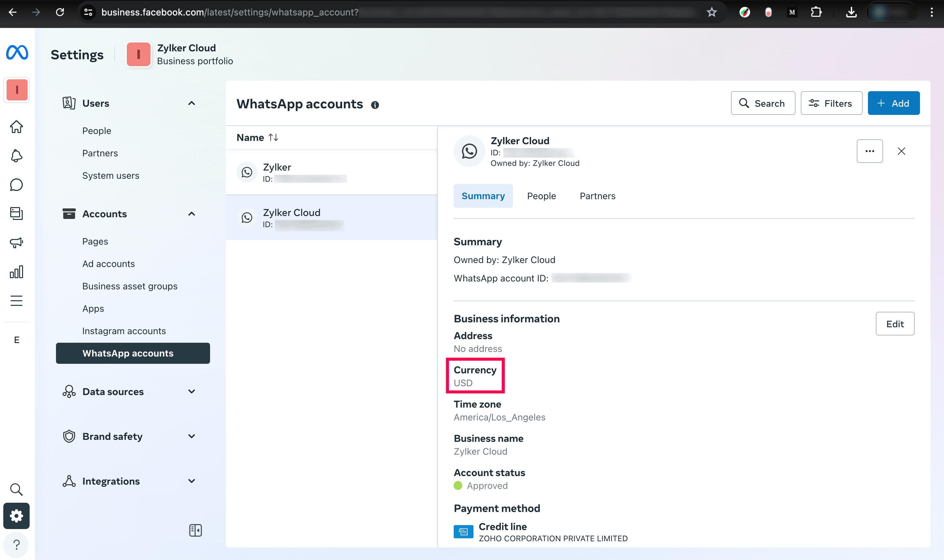
Task: Switch to the People tab
Action: pyautogui.click(x=541, y=195)
